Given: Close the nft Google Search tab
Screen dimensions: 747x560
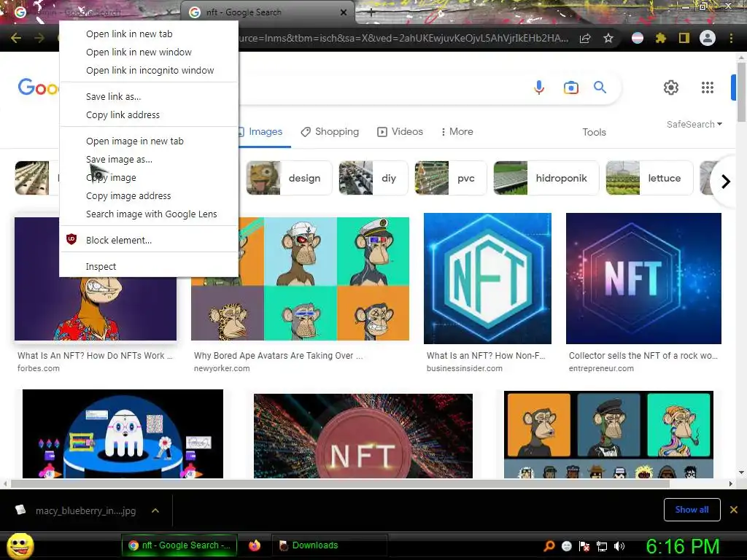Looking at the screenshot, I should pos(344,12).
